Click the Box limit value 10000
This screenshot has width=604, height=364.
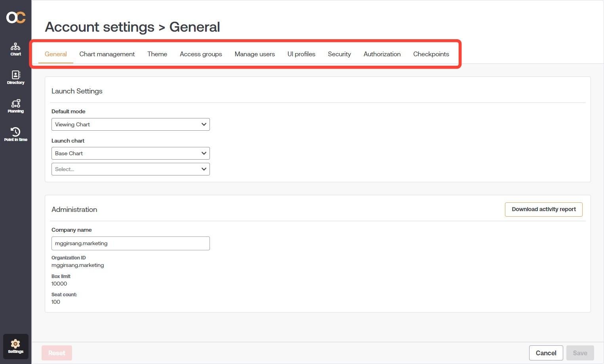click(59, 284)
